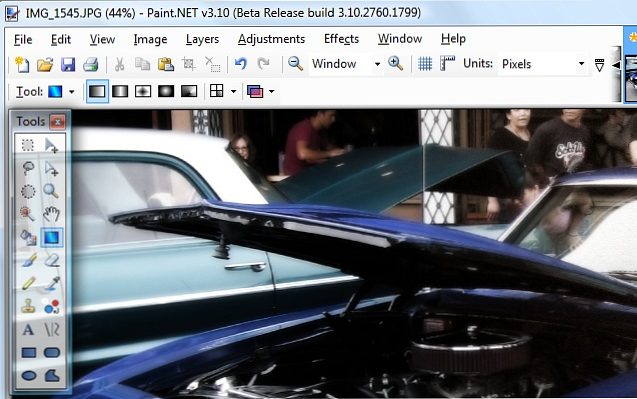Enable the radial gradient mode
637x399 pixels.
click(166, 91)
